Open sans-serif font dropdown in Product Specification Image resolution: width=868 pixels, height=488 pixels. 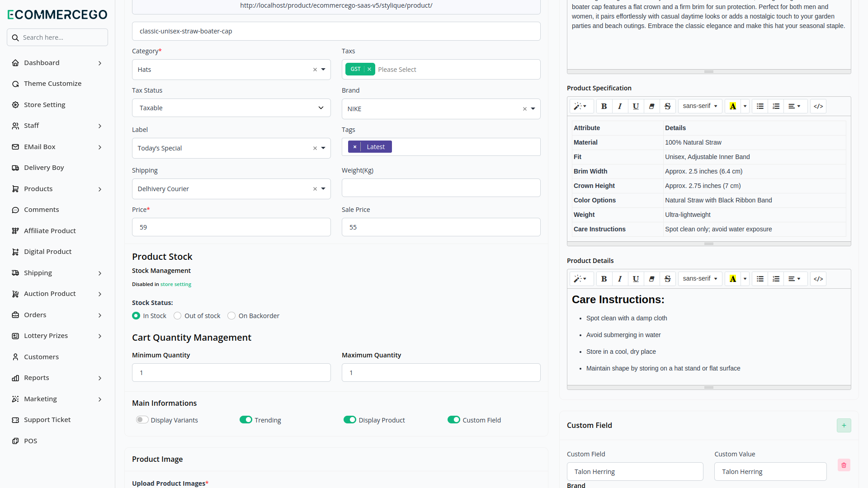click(700, 106)
